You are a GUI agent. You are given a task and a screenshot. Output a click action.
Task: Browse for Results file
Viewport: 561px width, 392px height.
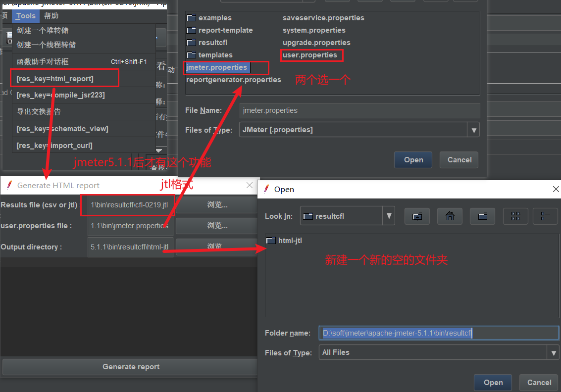coord(217,205)
